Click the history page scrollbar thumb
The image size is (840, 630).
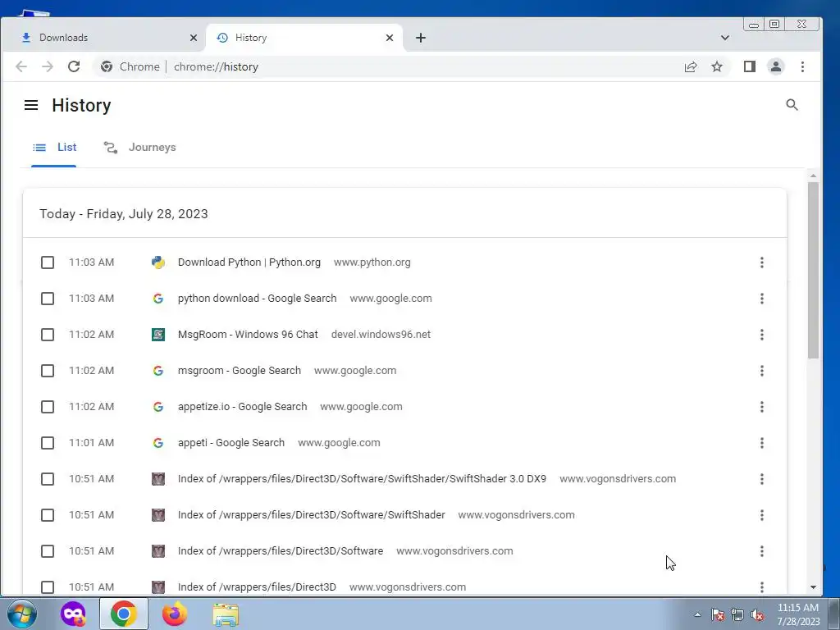click(813, 270)
